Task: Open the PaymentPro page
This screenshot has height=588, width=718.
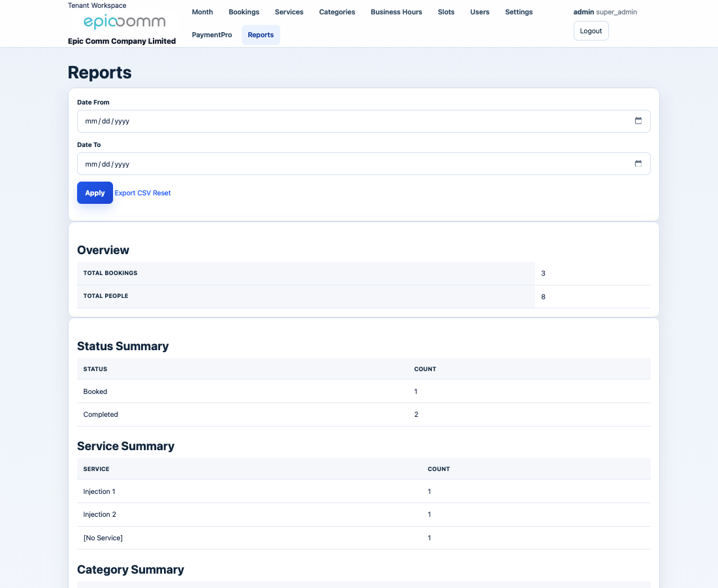Action: click(x=212, y=35)
